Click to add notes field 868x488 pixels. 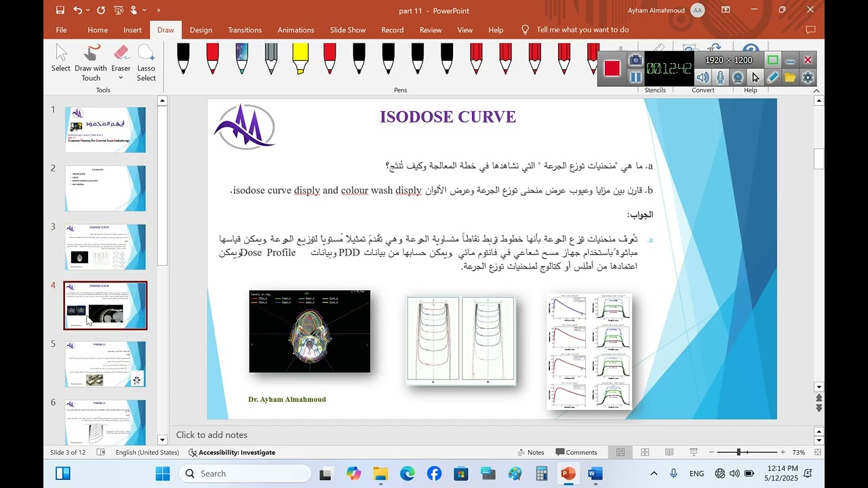pos(492,435)
